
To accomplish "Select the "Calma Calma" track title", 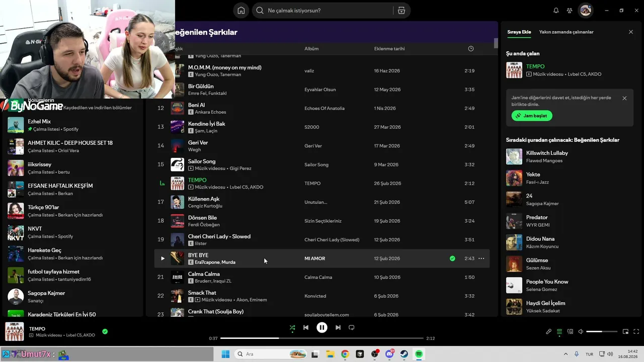I will coord(204,274).
